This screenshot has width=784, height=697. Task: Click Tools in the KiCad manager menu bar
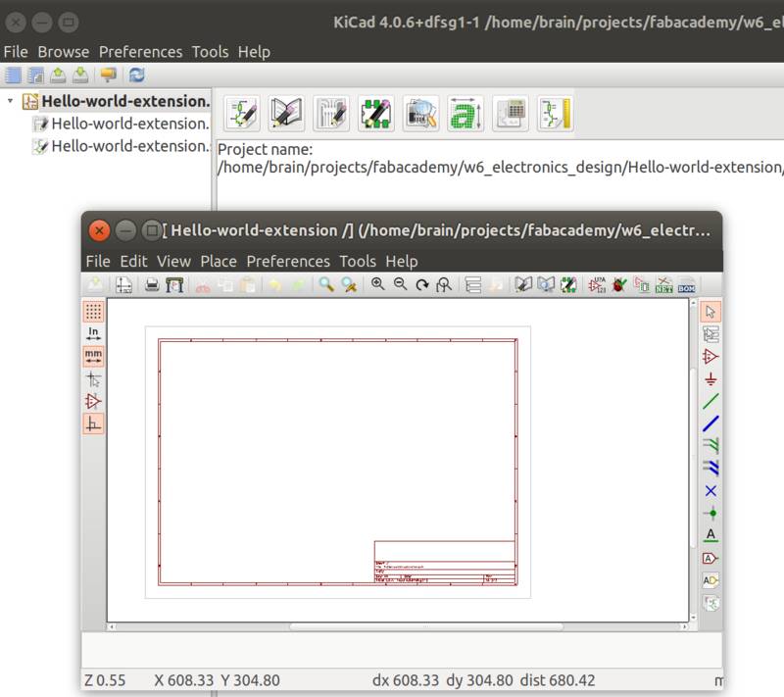point(210,52)
